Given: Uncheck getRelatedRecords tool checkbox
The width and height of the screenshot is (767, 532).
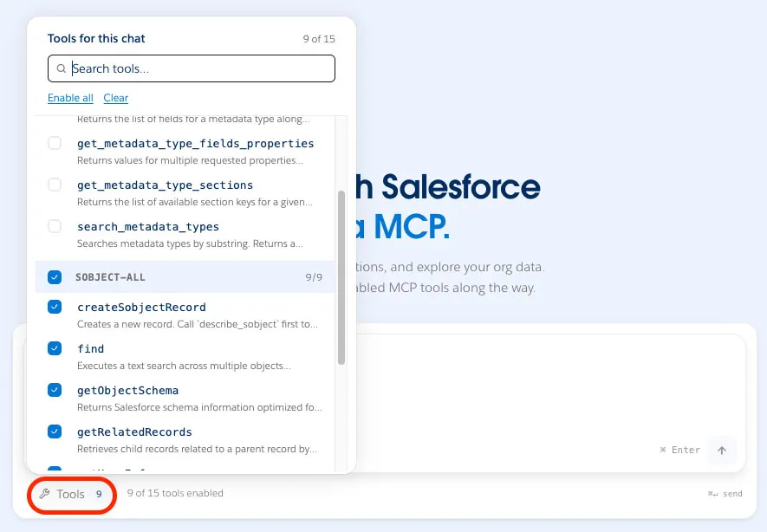Looking at the screenshot, I should click(x=55, y=431).
